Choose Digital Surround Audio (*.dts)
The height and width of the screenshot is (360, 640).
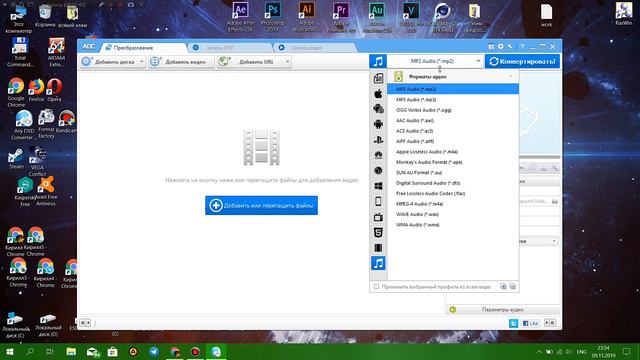coord(453,183)
